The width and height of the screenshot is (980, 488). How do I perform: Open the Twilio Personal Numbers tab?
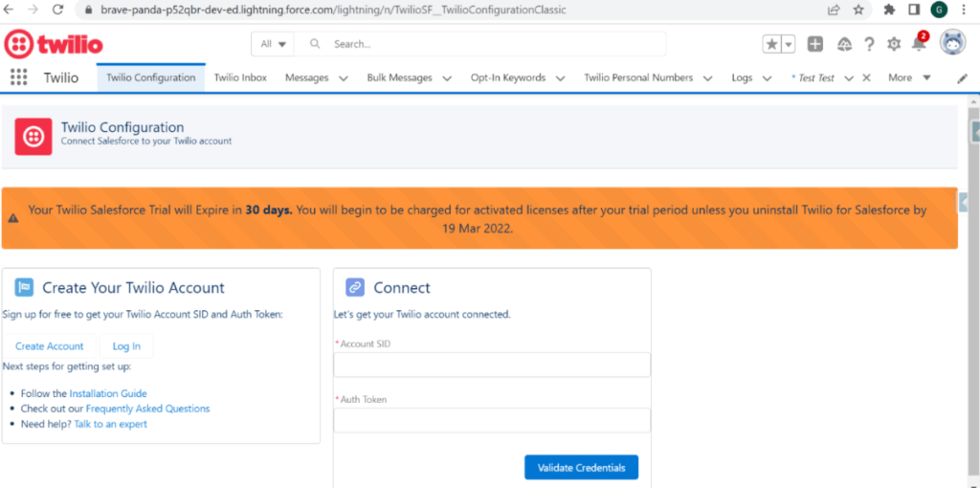point(638,78)
